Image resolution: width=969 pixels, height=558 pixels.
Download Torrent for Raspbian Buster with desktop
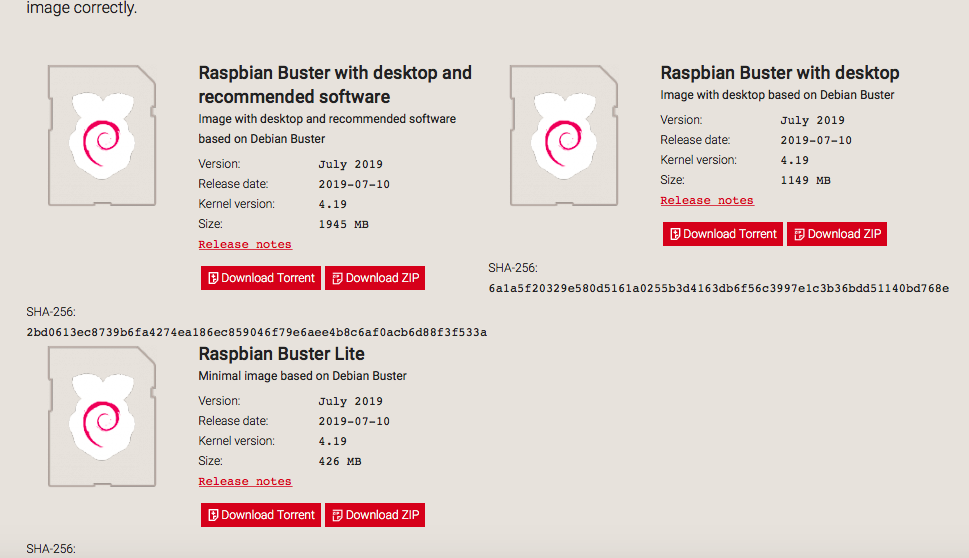click(723, 234)
